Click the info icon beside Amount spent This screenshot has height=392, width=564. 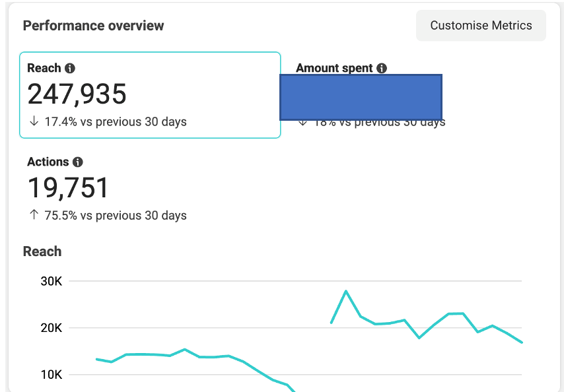click(x=382, y=68)
